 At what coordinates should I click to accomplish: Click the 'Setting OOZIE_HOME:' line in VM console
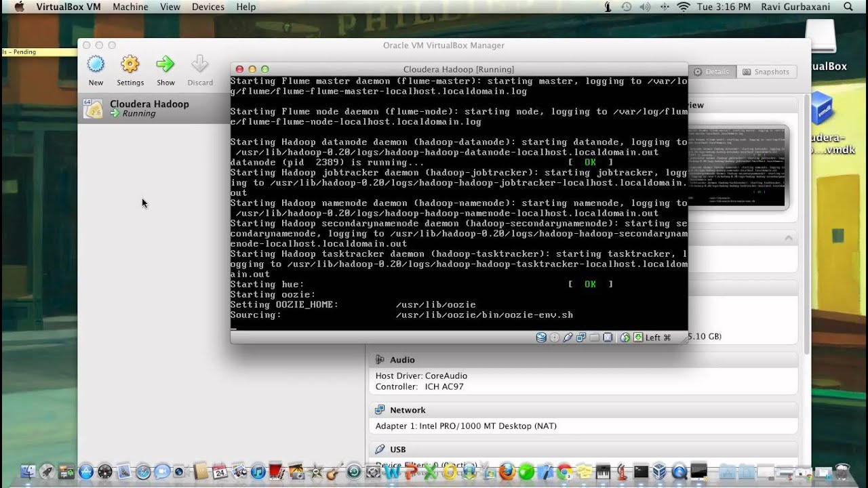(284, 305)
